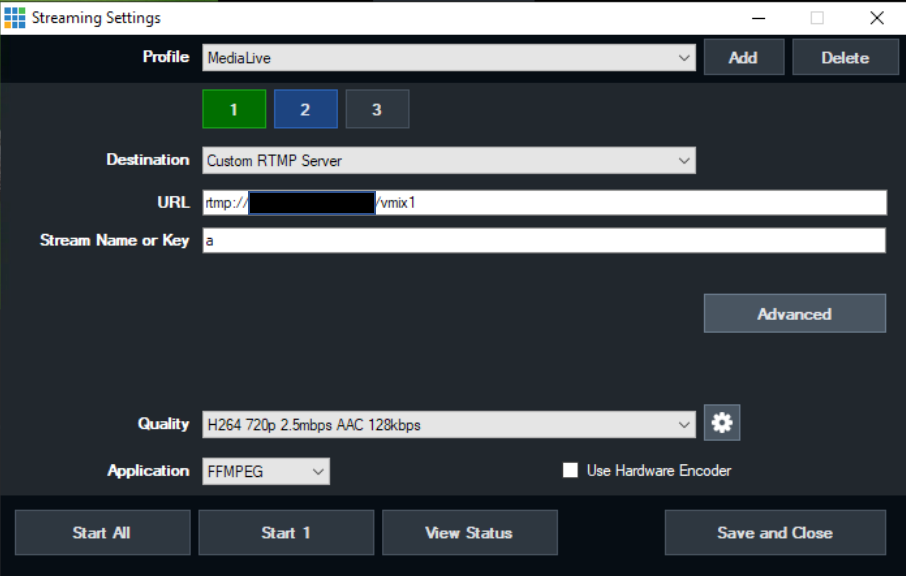Expand the Application dropdown showing FFMPEG

point(265,470)
